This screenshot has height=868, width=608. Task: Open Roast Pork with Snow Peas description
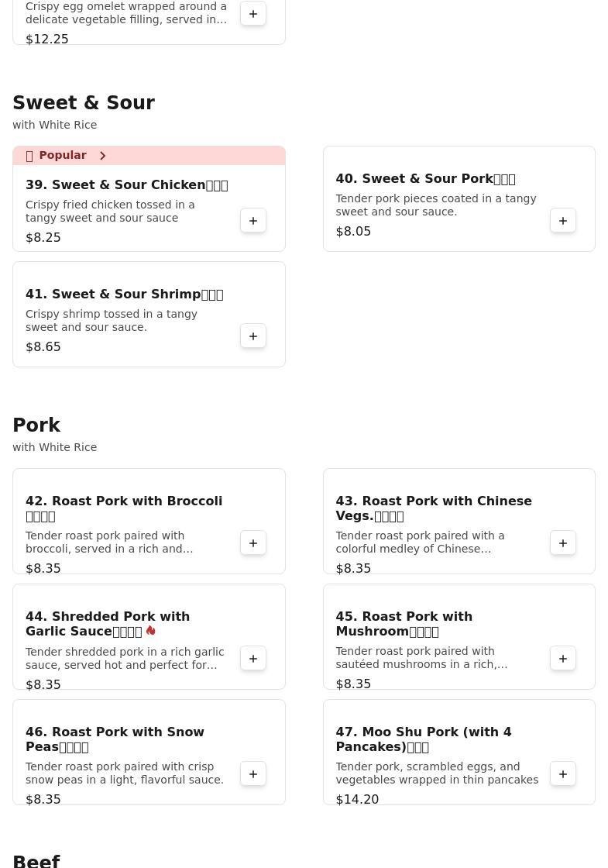(x=124, y=773)
